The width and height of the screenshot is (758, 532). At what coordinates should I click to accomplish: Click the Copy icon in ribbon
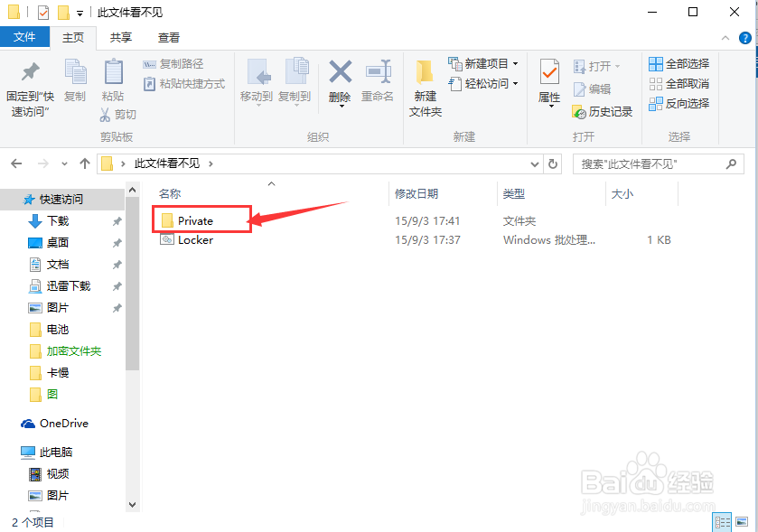75,80
